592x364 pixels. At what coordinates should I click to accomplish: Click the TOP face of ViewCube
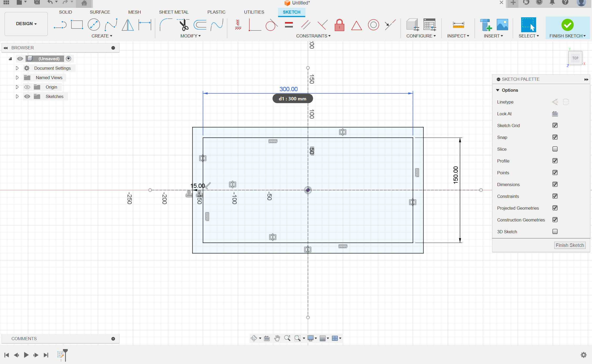[x=575, y=58]
